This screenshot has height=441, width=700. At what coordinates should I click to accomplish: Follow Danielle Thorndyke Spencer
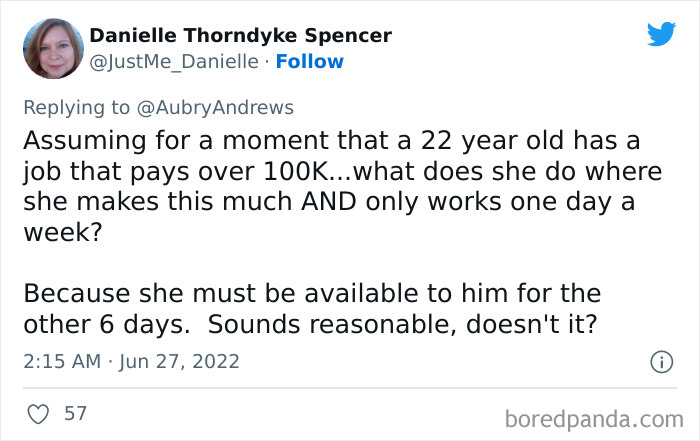(310, 62)
